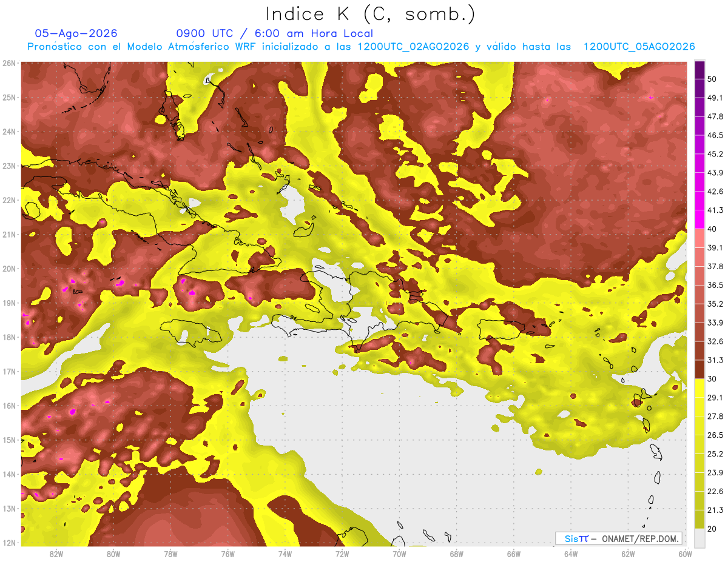Click the colorbar value '26.5'
The height and width of the screenshot is (562, 728).
[x=715, y=435]
